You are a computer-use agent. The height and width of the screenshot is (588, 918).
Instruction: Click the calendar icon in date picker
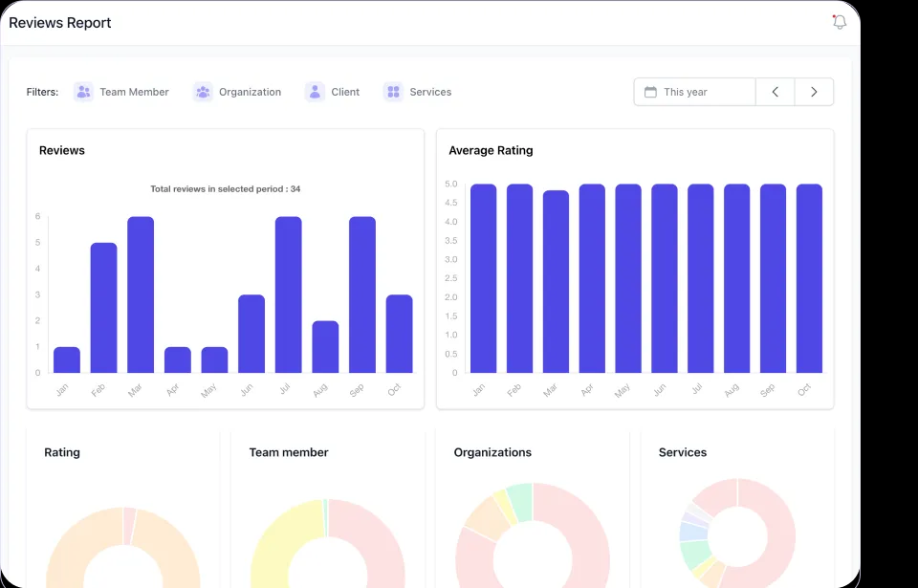650,92
